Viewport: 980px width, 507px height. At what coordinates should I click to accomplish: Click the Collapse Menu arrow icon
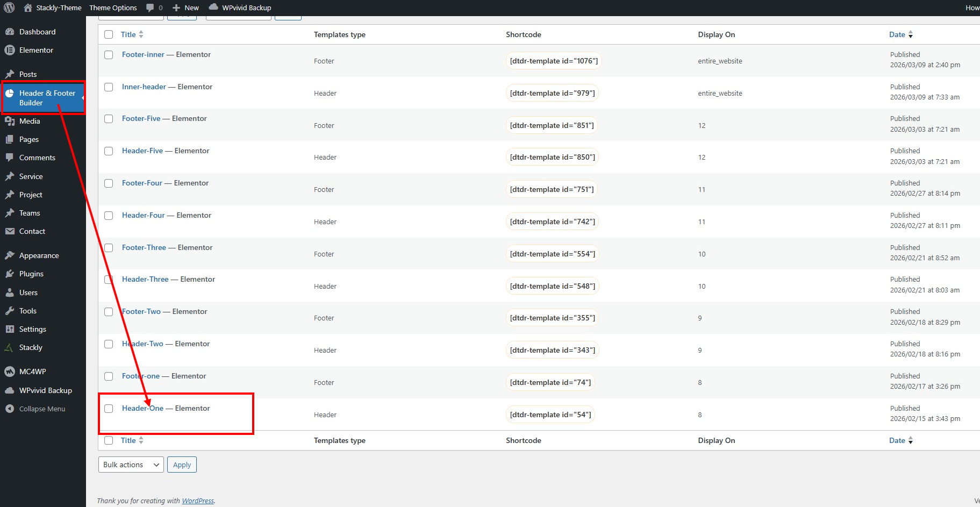coord(9,409)
